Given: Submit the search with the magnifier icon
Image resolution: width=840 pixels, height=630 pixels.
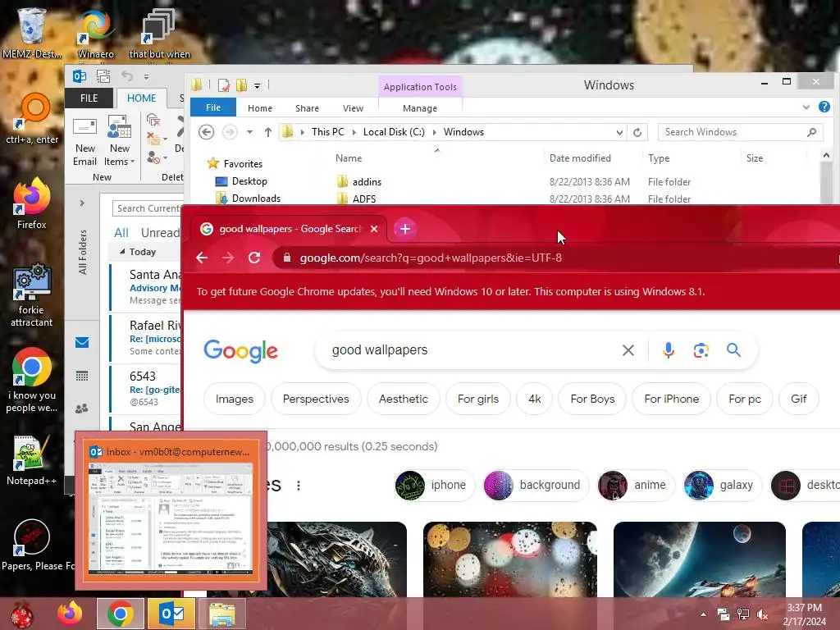Looking at the screenshot, I should click(x=733, y=350).
